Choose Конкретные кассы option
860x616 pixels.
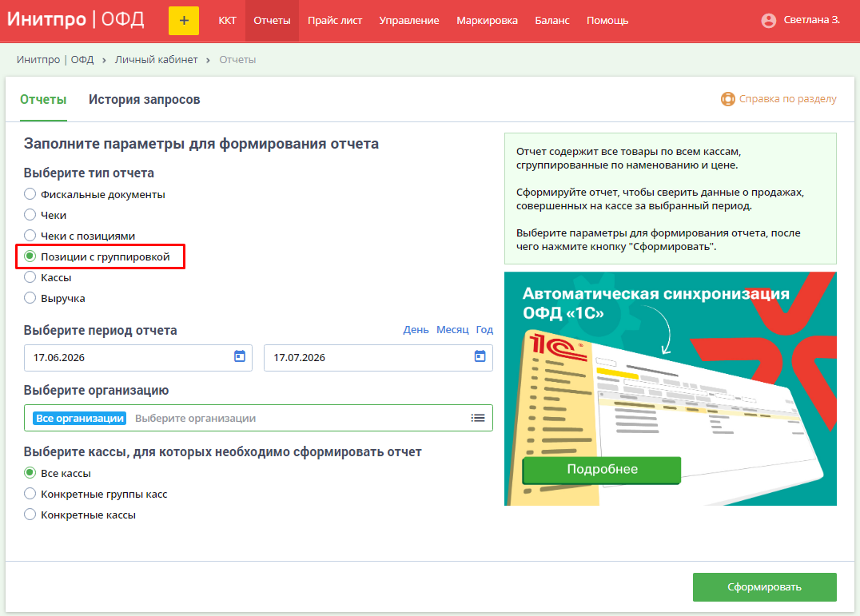pos(30,515)
